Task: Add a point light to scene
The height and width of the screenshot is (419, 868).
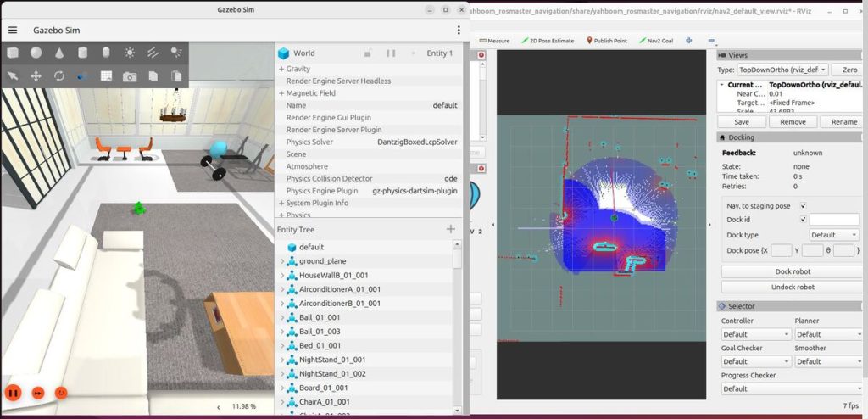Action: pos(129,53)
